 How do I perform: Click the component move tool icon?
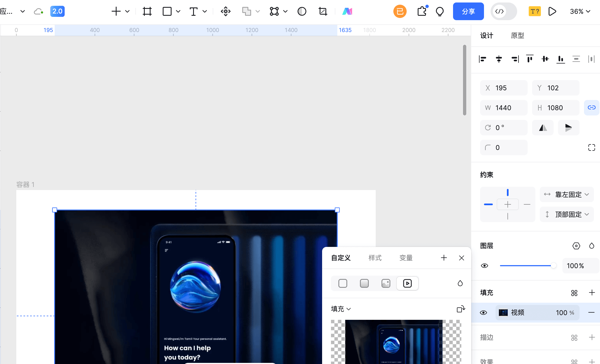point(225,11)
